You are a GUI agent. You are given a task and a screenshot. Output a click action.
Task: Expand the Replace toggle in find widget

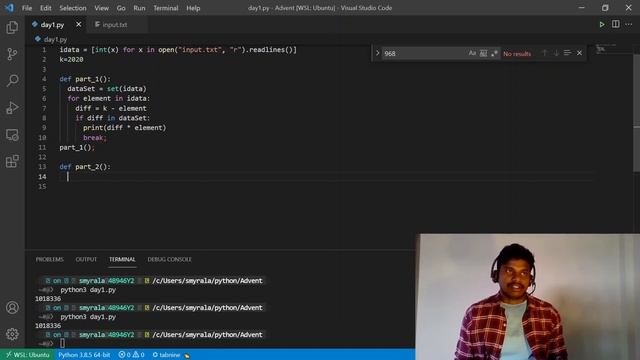coord(378,53)
